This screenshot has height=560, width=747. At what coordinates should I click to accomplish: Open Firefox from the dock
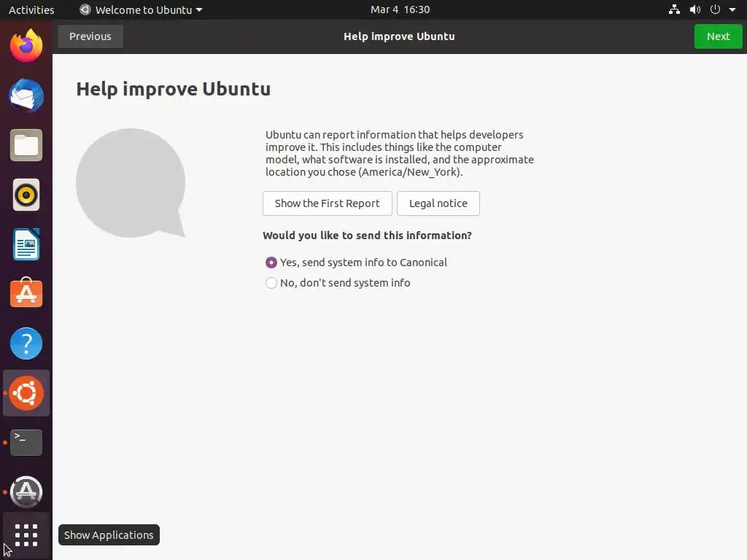(x=26, y=46)
